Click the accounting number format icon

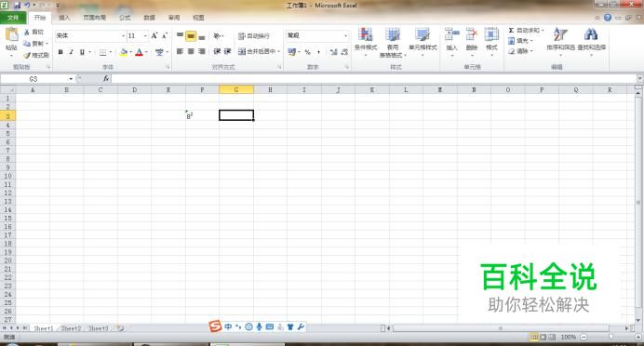(x=291, y=52)
